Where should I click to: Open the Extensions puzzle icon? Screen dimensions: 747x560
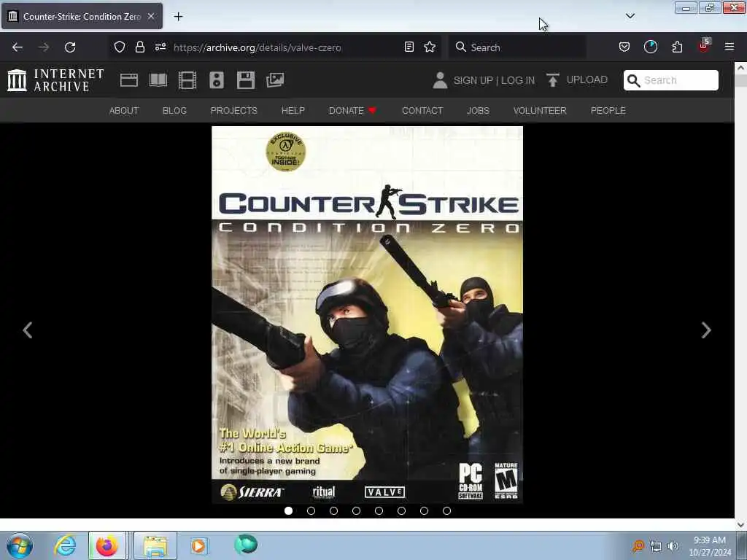pos(677,47)
